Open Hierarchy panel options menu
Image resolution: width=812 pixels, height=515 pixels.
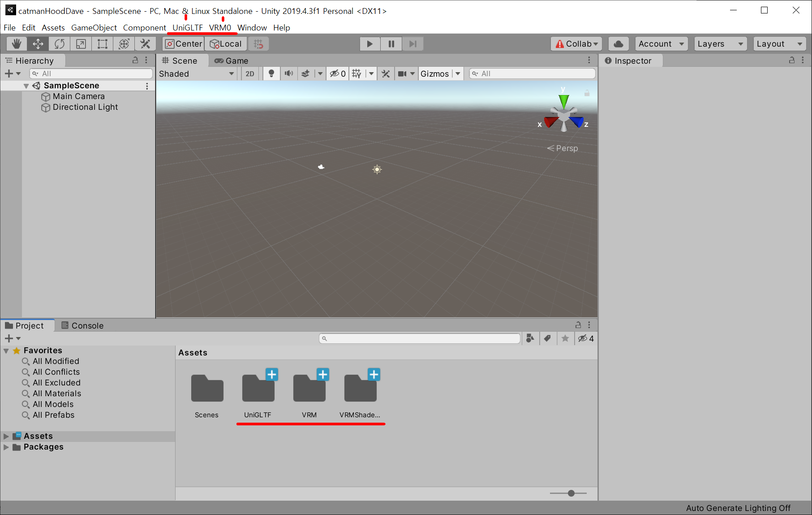tap(146, 60)
